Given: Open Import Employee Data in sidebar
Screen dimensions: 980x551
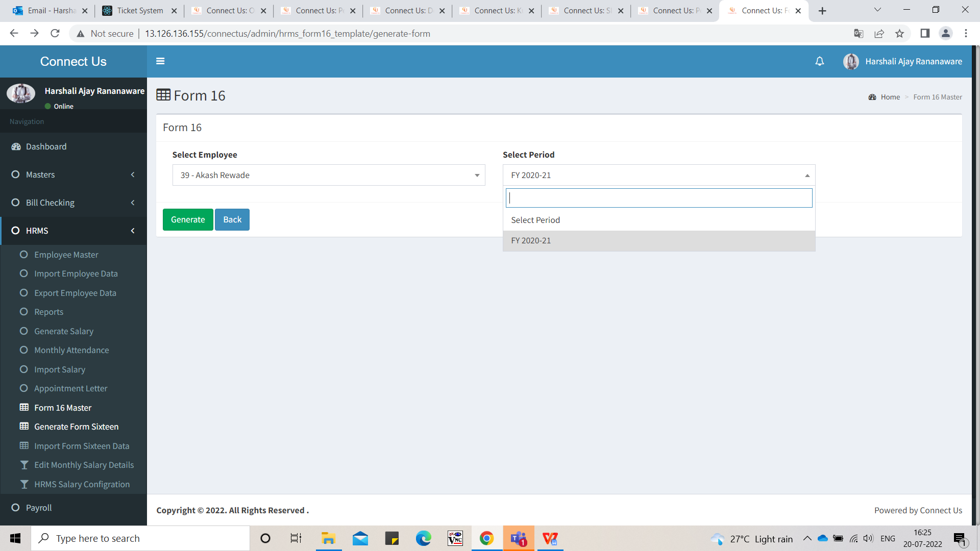Looking at the screenshot, I should (x=76, y=273).
